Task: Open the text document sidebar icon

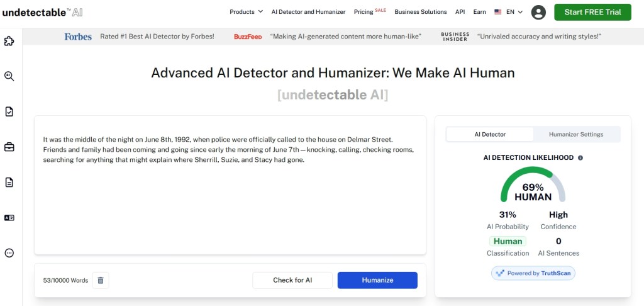Action: point(9,182)
